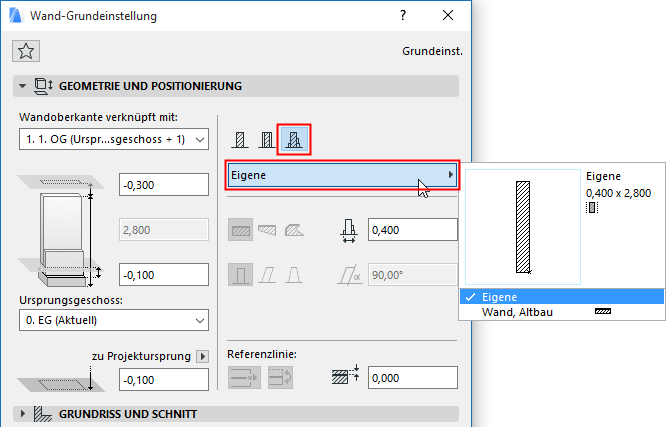This screenshot has height=427, width=666.
Task: Click the wall thickness field showing 0,400
Action: click(x=412, y=230)
